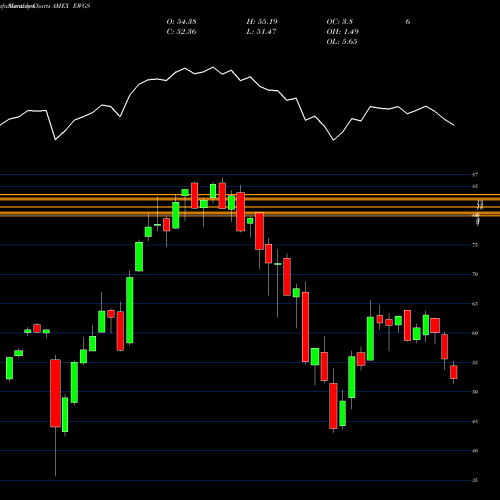Viewport: 500px width, 500px height.
Task: Click the high price value H: 55.19
Action: pos(262,22)
